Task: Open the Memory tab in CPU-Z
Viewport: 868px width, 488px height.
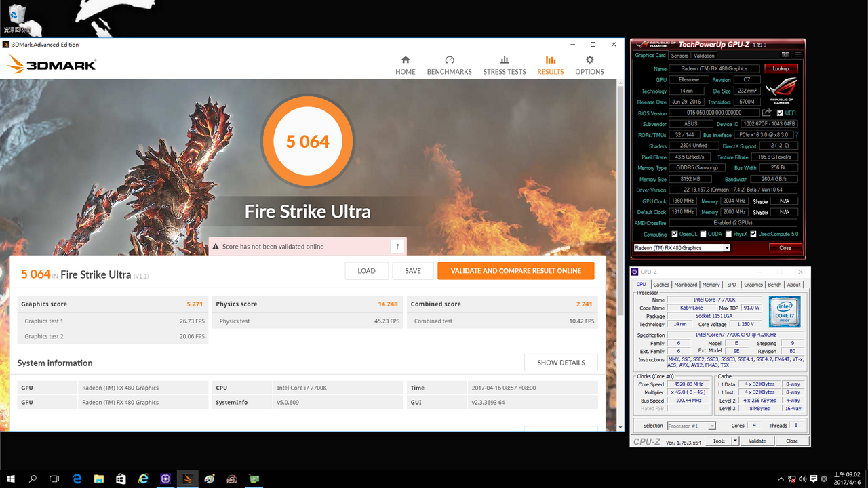Action: (711, 285)
